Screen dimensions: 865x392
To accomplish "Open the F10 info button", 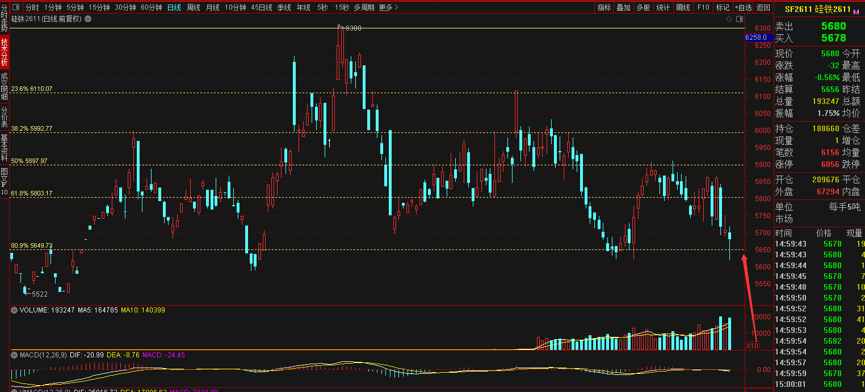I will tap(703, 8).
